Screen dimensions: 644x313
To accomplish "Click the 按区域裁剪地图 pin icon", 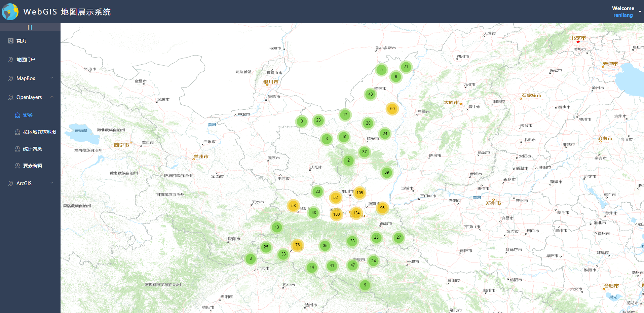I will tap(17, 132).
